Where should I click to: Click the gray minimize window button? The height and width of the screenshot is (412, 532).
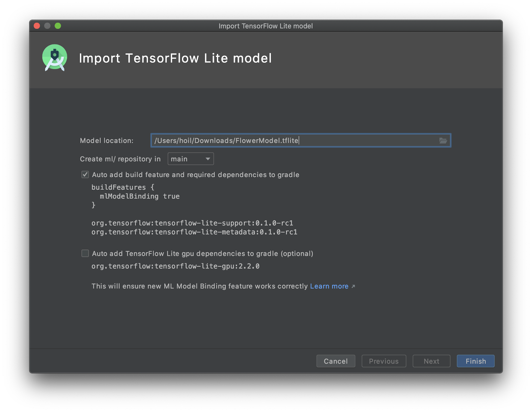47,26
